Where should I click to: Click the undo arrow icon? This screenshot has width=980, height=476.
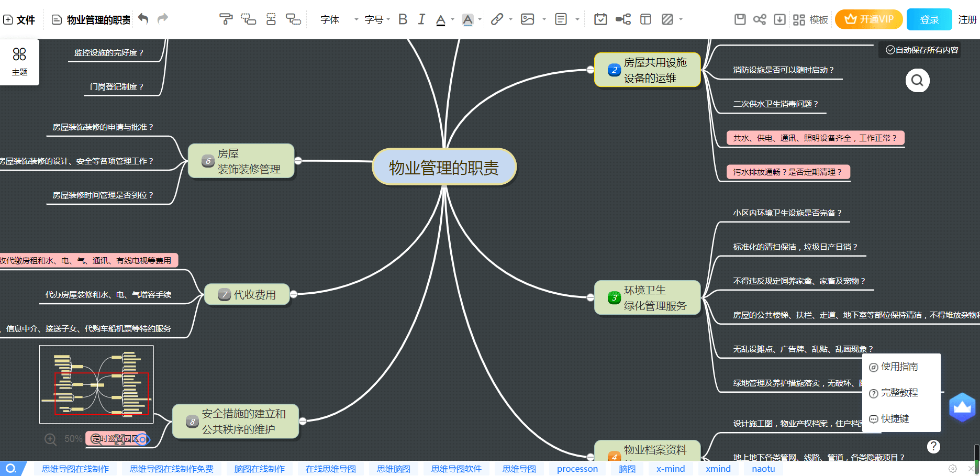tap(143, 19)
